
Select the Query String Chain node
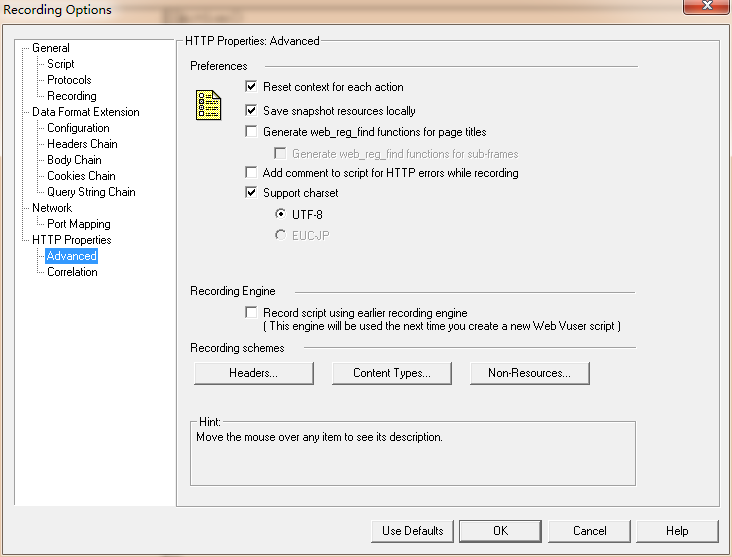(x=92, y=192)
